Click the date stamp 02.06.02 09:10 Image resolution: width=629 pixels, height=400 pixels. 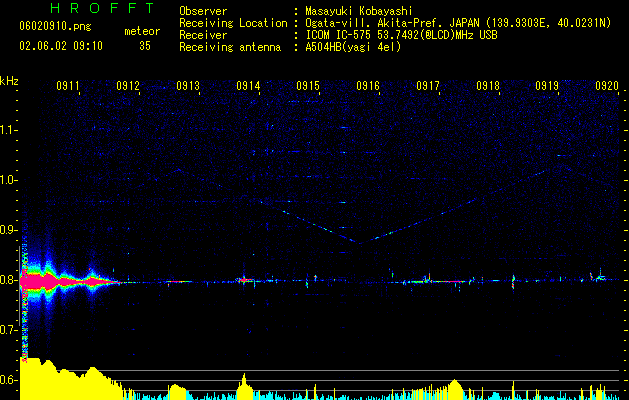61,46
